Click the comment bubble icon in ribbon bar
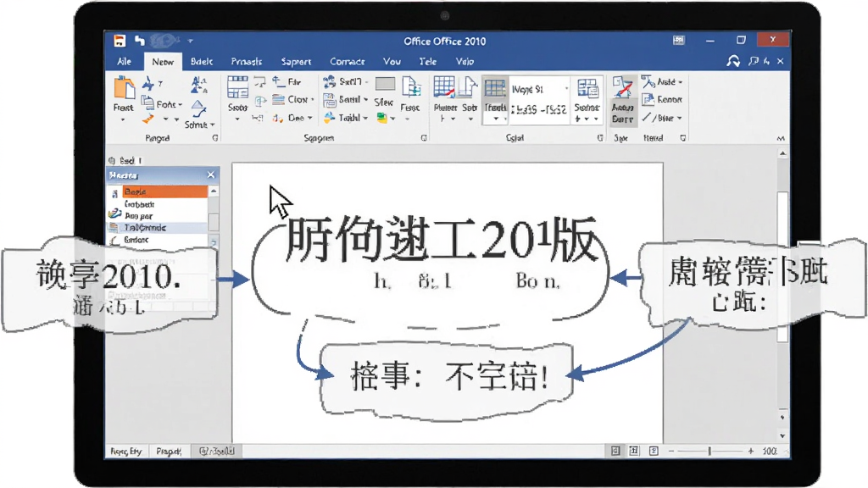 pyautogui.click(x=753, y=61)
